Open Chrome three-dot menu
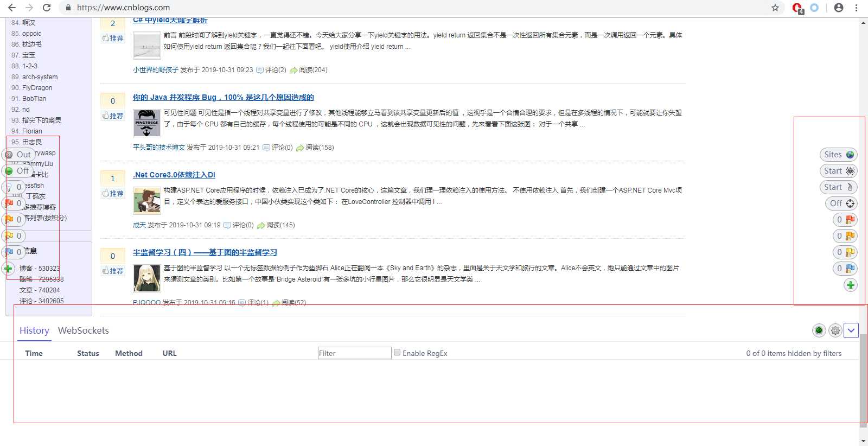Viewport: 868px width, 446px height. click(857, 8)
